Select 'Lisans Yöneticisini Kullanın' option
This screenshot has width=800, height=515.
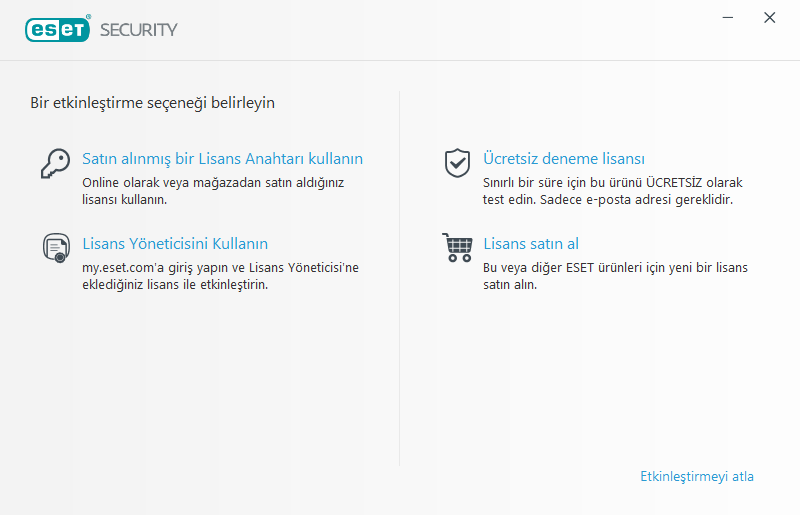coord(175,244)
